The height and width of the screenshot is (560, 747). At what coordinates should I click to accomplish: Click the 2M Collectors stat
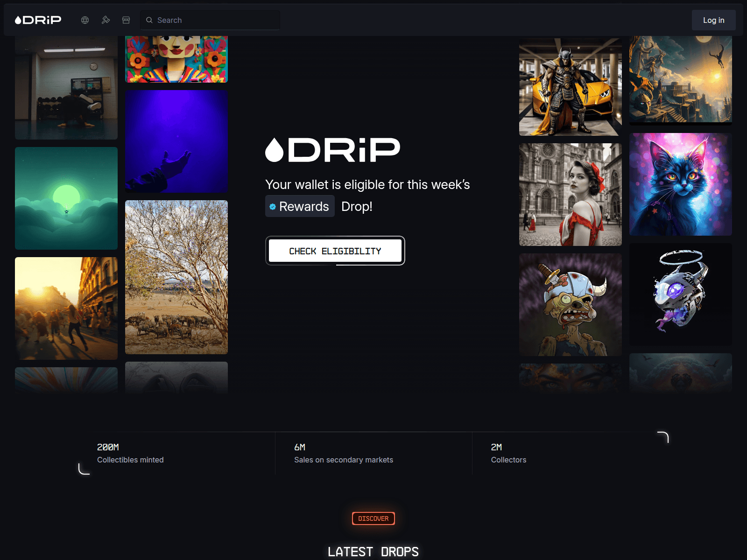pos(508,453)
